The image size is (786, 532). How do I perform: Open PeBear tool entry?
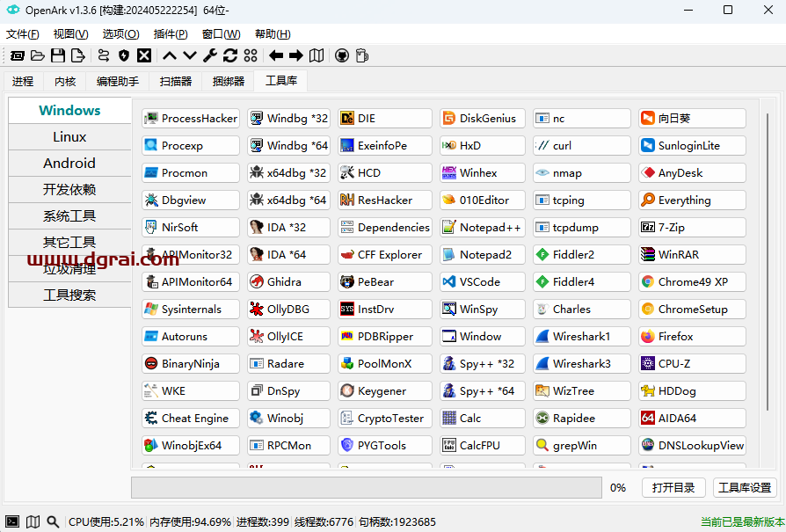[385, 281]
